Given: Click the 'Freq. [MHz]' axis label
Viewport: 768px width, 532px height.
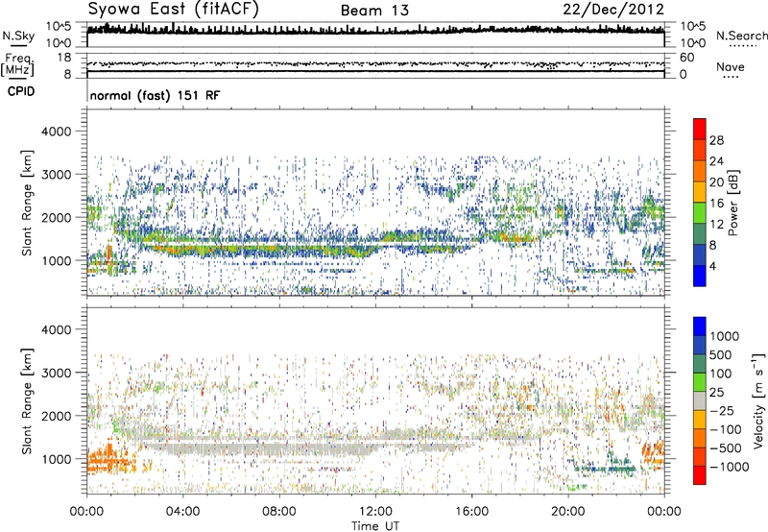Looking at the screenshot, I should coord(18,65).
